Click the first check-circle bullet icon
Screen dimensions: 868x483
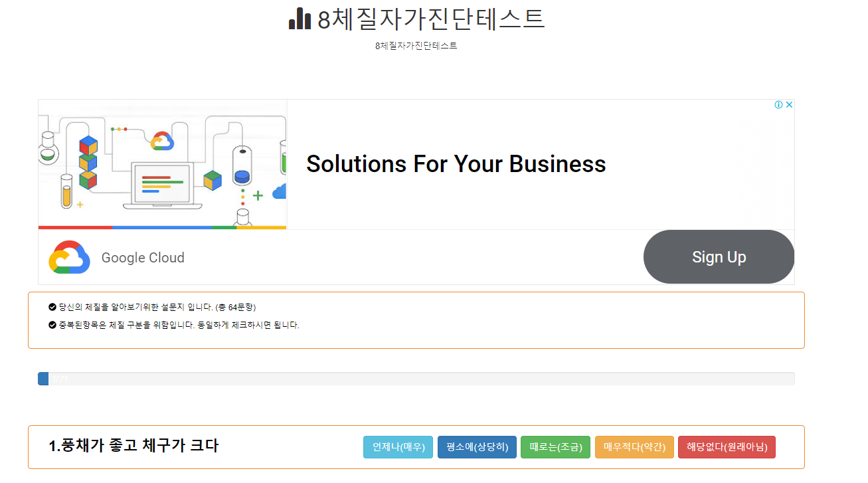(52, 307)
